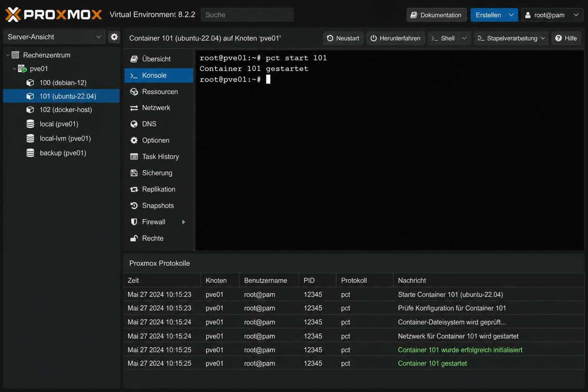Click the Proxmox logo
This screenshot has height=392, width=588.
[54, 15]
